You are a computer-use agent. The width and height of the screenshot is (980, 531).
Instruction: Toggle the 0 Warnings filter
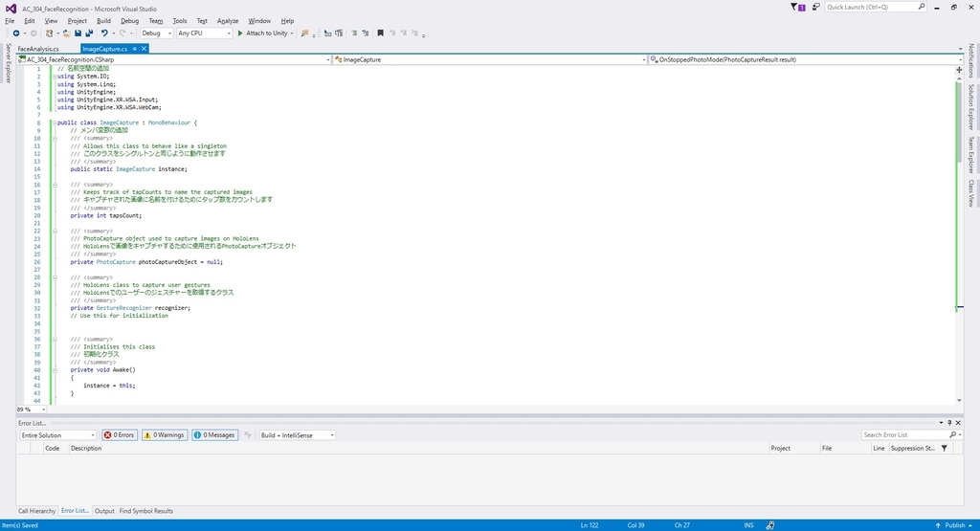[165, 434]
